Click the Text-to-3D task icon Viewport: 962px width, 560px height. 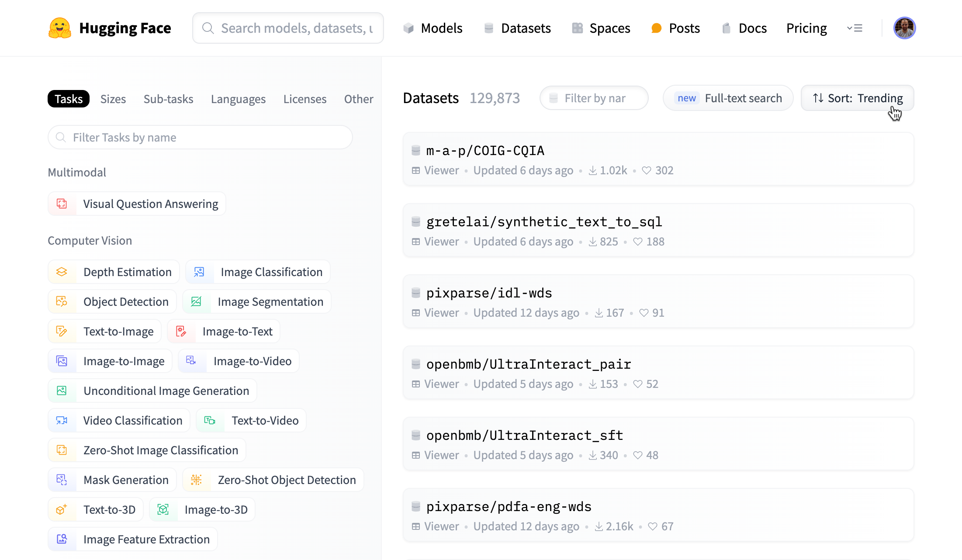62,509
